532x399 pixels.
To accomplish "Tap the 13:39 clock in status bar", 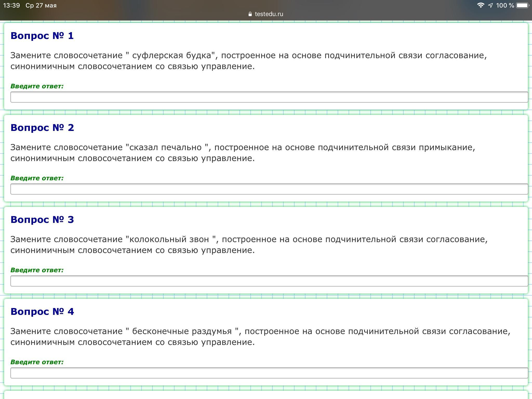I will coord(11,5).
